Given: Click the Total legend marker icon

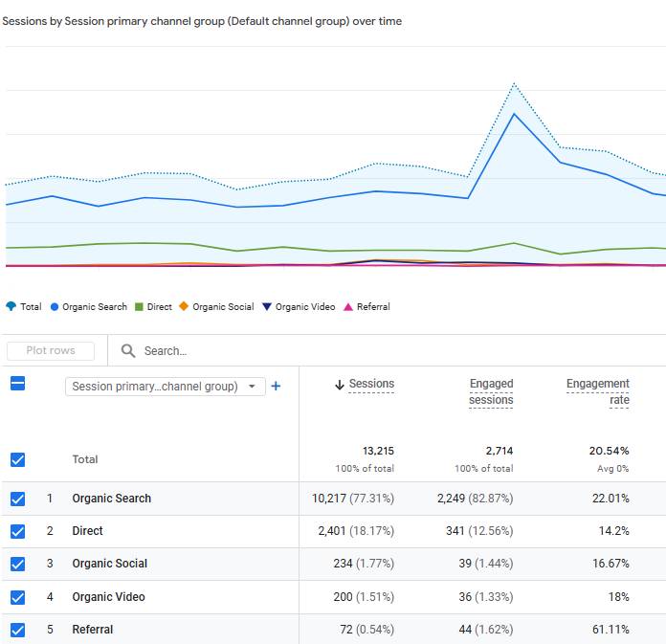Looking at the screenshot, I should 11,307.
